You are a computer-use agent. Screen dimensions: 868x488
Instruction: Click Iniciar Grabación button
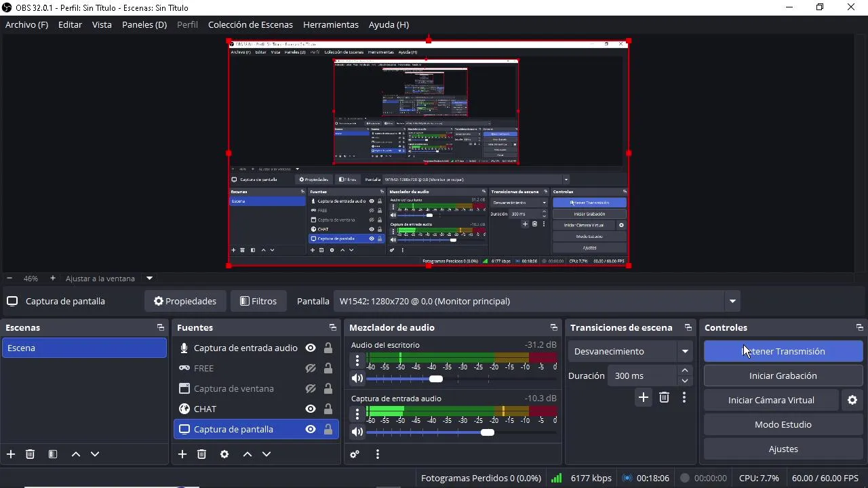783,375
